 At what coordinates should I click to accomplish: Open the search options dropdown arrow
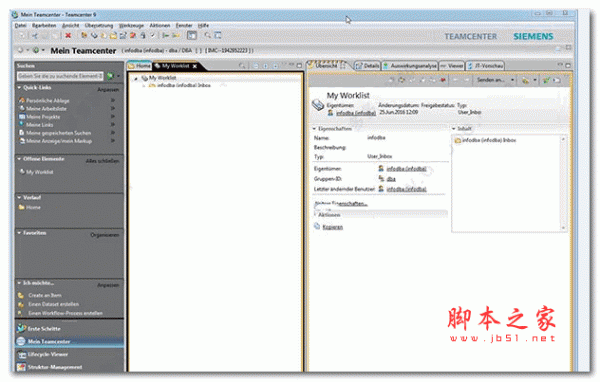pos(118,76)
